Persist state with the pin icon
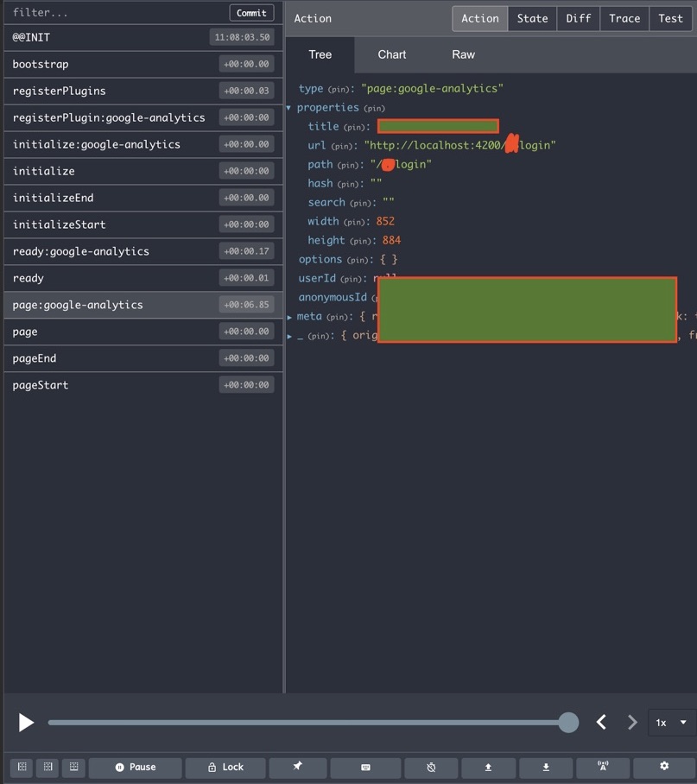Image resolution: width=697 pixels, height=784 pixels. pos(297,767)
